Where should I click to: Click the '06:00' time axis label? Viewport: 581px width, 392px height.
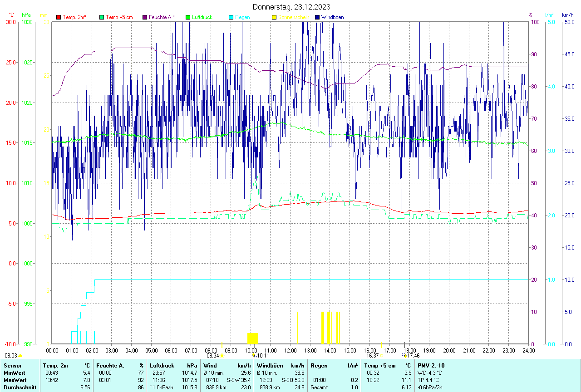pyautogui.click(x=171, y=350)
